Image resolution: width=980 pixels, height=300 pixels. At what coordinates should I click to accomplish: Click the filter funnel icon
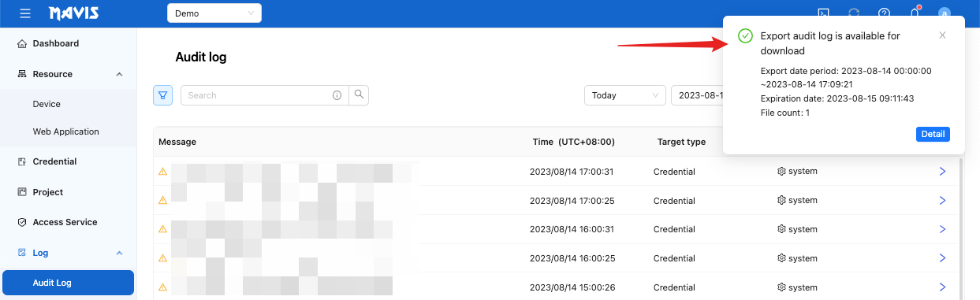(163, 95)
